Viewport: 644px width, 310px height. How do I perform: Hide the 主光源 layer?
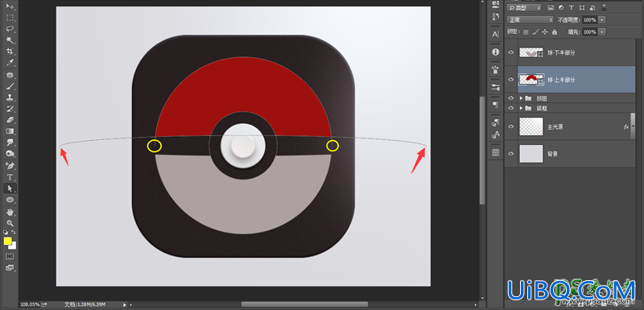tap(511, 126)
